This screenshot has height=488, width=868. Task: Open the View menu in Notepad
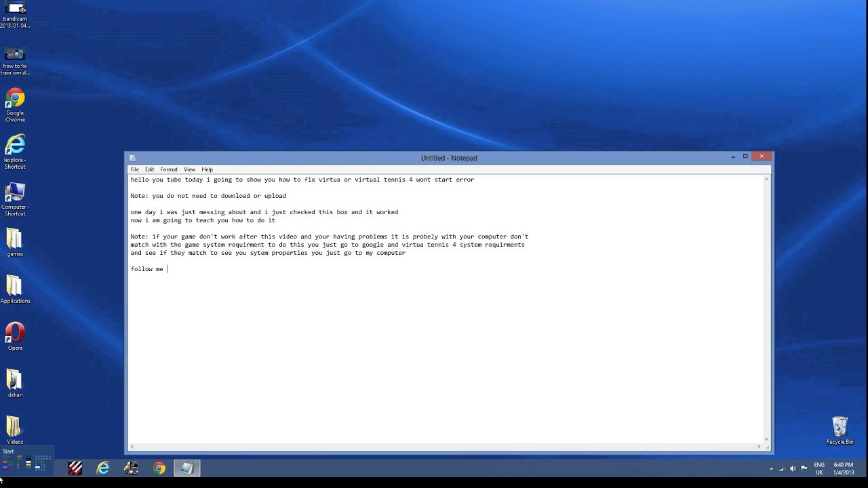(x=189, y=169)
